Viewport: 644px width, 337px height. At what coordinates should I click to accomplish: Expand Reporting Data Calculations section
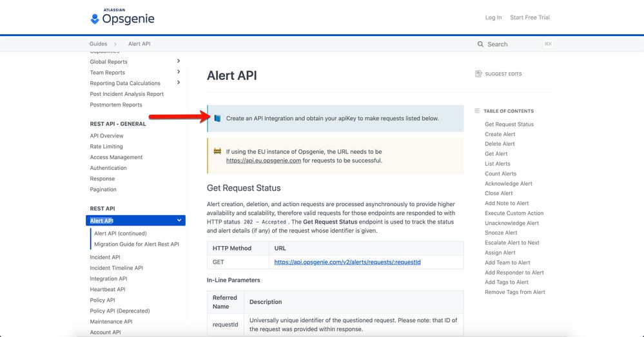pyautogui.click(x=179, y=82)
